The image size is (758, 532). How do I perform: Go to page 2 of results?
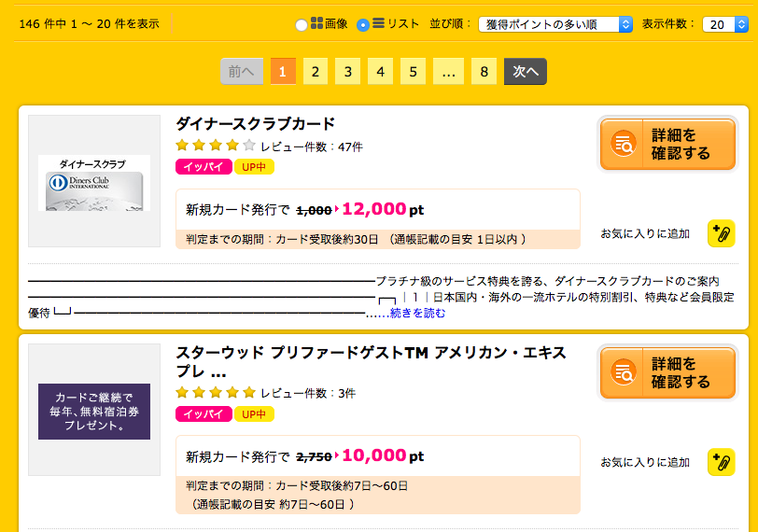[x=316, y=72]
